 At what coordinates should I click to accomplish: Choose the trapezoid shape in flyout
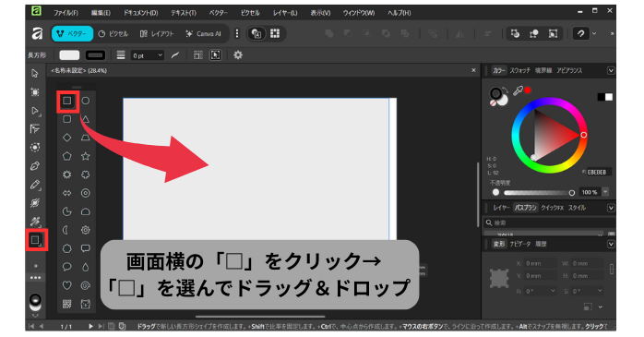86,138
